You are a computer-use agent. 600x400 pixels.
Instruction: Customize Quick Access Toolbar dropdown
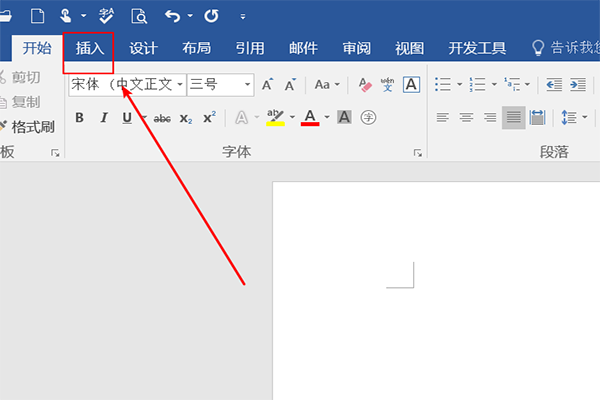pyautogui.click(x=243, y=16)
